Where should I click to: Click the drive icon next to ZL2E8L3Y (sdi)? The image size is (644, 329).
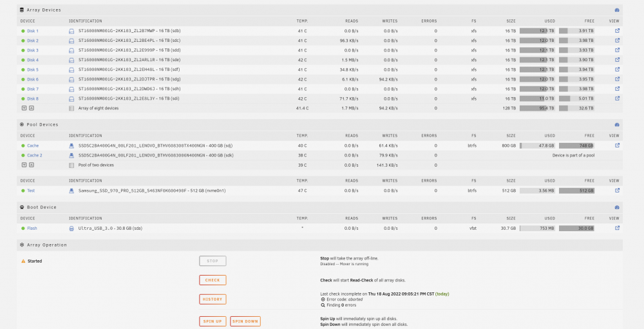tap(71, 99)
